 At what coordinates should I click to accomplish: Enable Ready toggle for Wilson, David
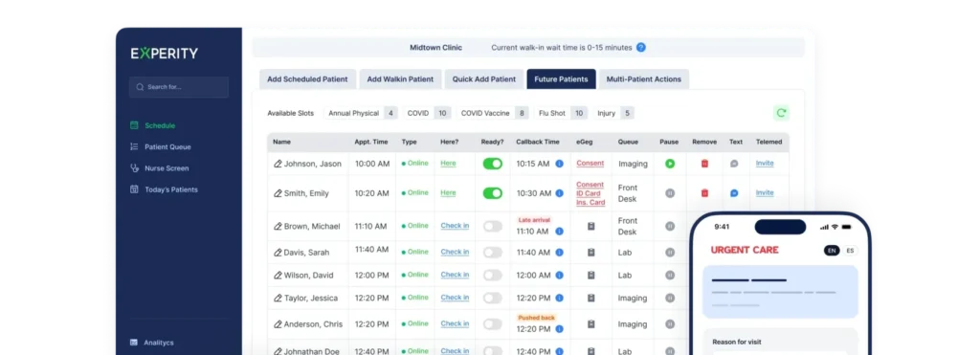click(493, 275)
